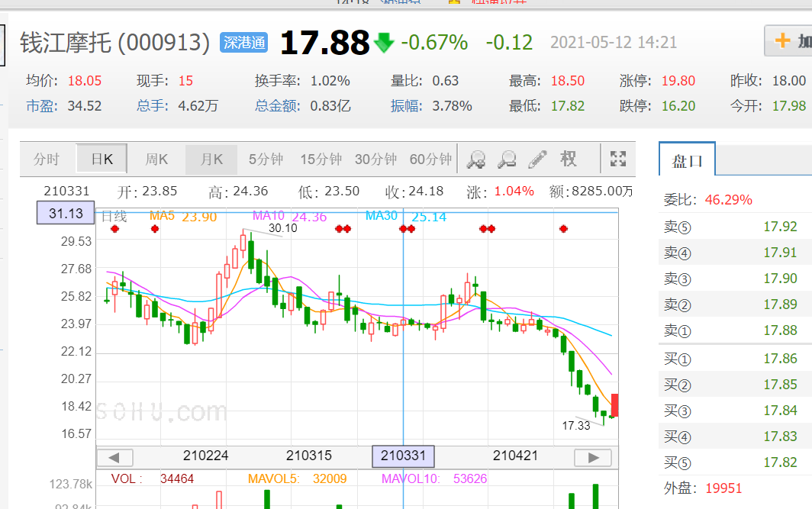Click the 昨收 value 18.00
The width and height of the screenshot is (812, 509).
pyautogui.click(x=788, y=81)
